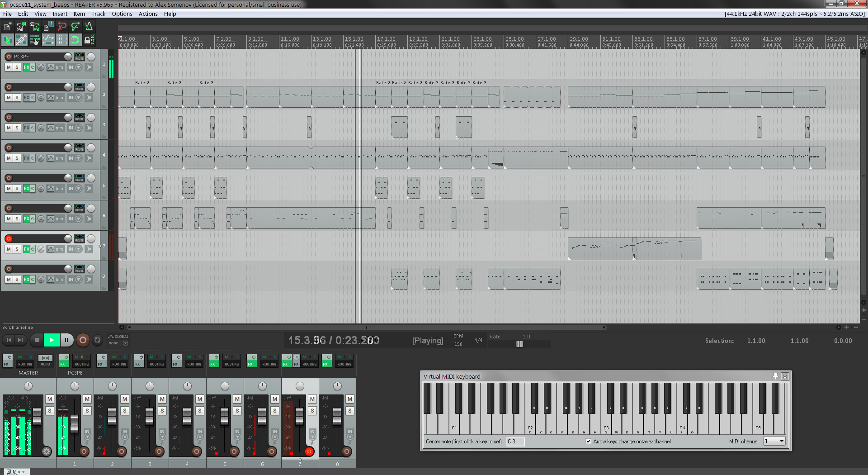Toggle move envelope points with items icon
Image resolution: width=868 pixels, height=475 pixels.
48,40
